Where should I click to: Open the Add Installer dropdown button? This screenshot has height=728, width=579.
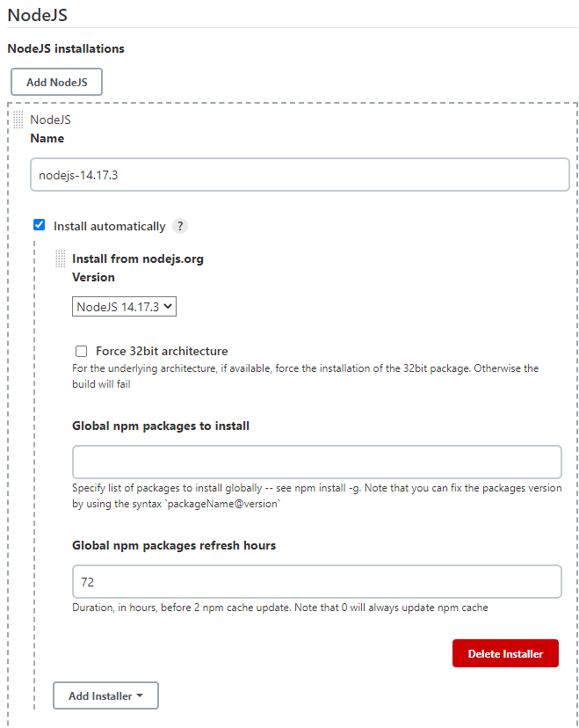tap(105, 695)
